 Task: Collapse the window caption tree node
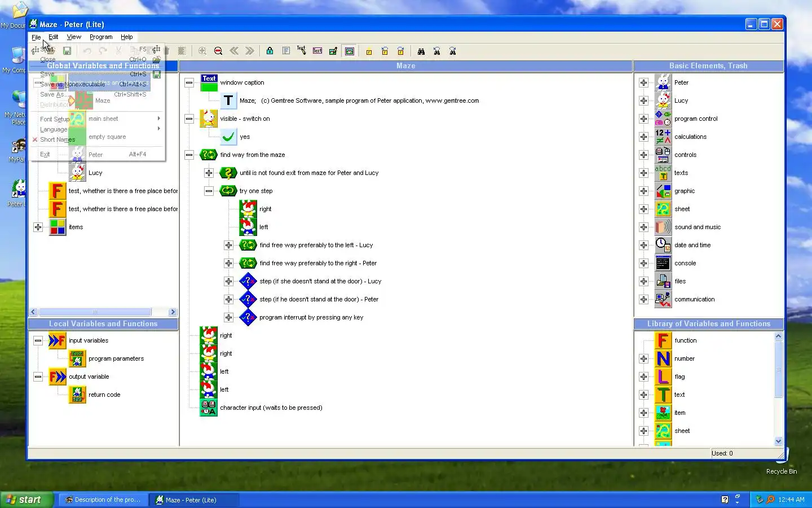[189, 82]
